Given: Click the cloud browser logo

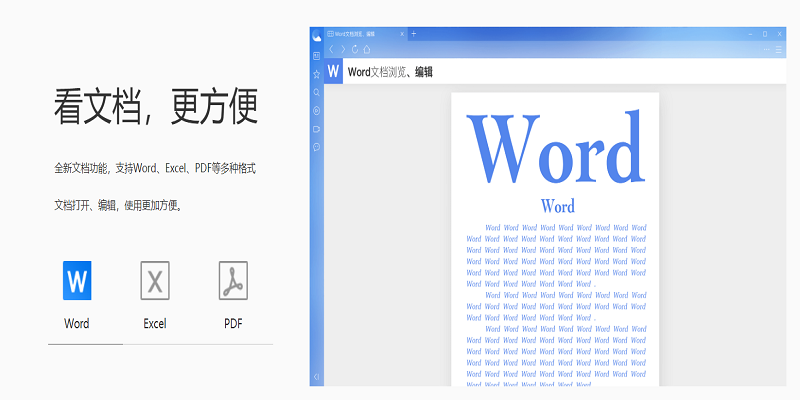Looking at the screenshot, I should pyautogui.click(x=316, y=36).
